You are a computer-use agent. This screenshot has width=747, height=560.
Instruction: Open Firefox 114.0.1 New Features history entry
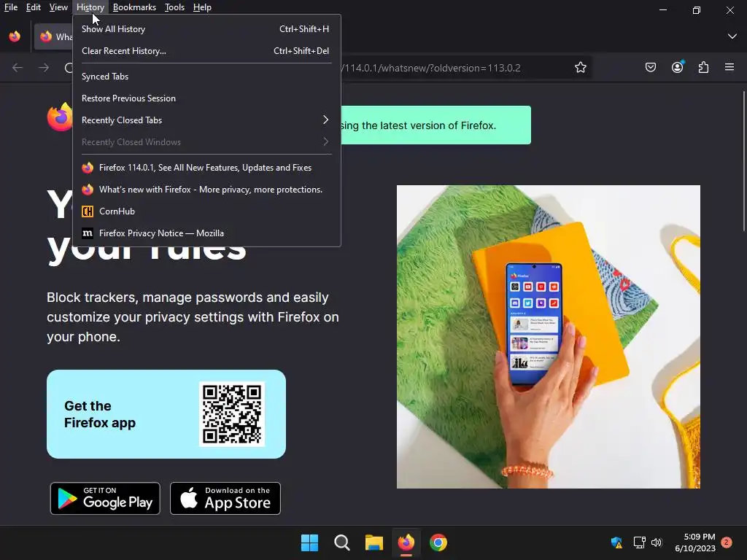pos(206,168)
